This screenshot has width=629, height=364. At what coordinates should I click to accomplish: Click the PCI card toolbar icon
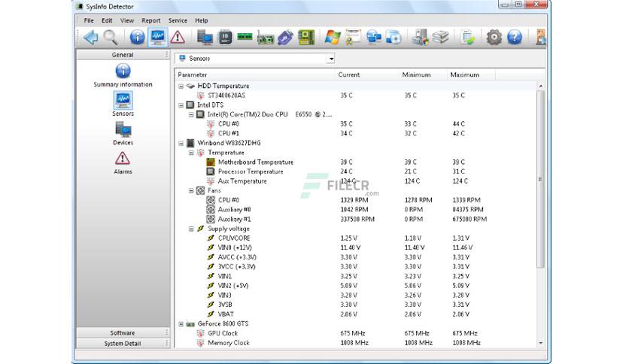pyautogui.click(x=265, y=38)
